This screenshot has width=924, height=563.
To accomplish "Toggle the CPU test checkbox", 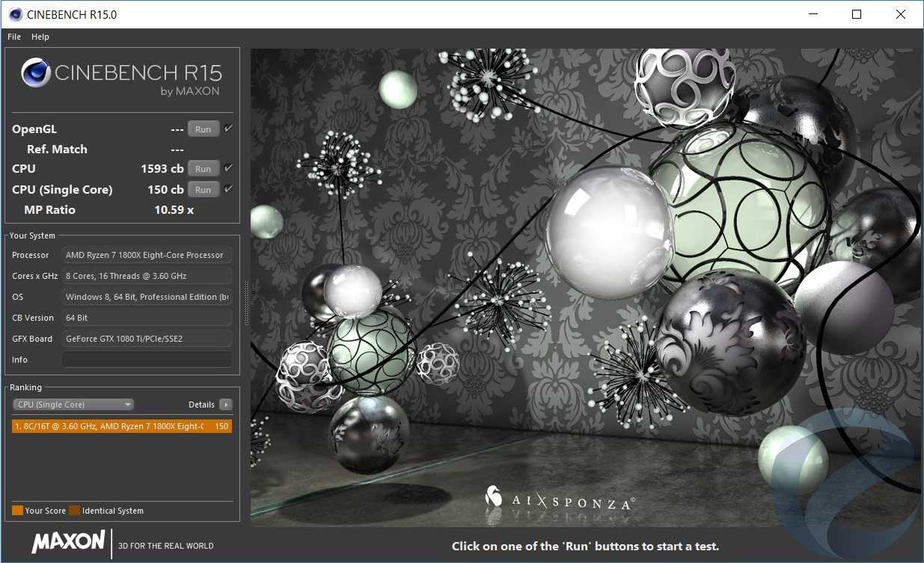I will 229,168.
